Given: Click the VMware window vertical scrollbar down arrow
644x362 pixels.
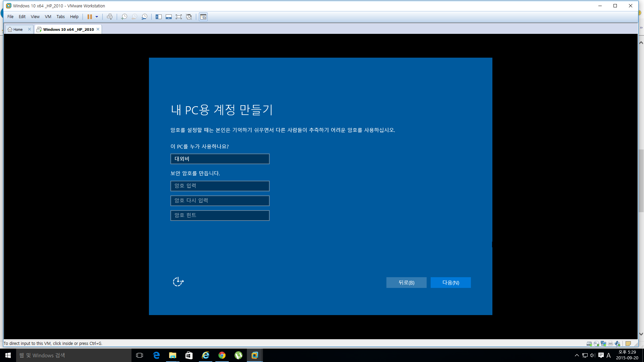Looking at the screenshot, I should point(641,334).
